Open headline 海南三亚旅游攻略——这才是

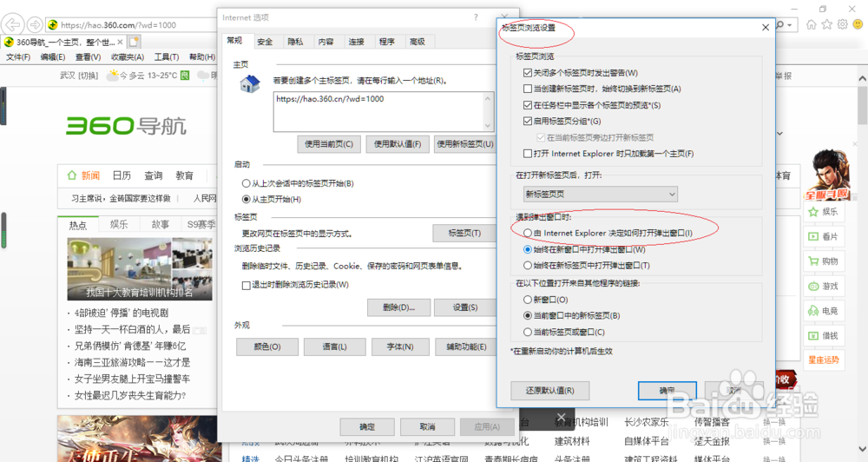pyautogui.click(x=132, y=362)
